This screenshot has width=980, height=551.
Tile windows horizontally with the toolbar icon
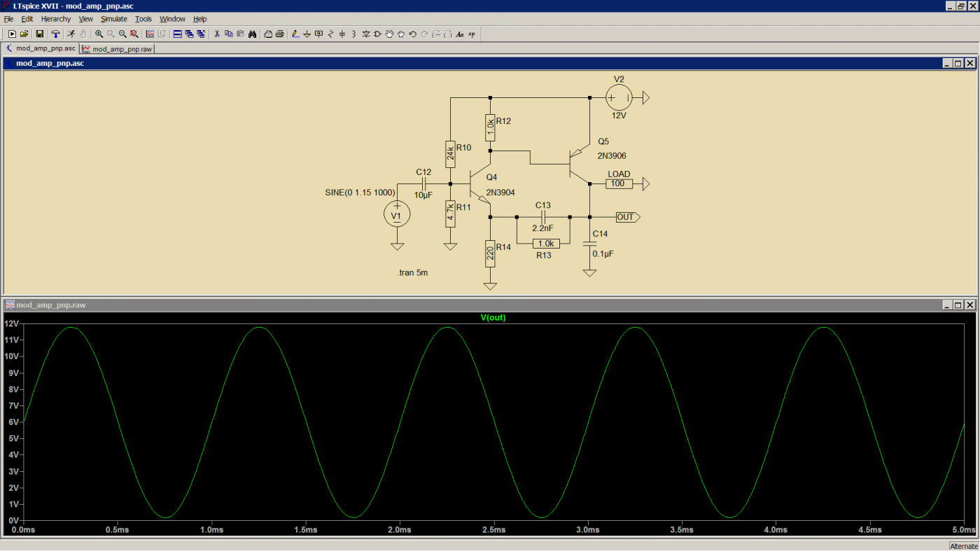(x=177, y=34)
